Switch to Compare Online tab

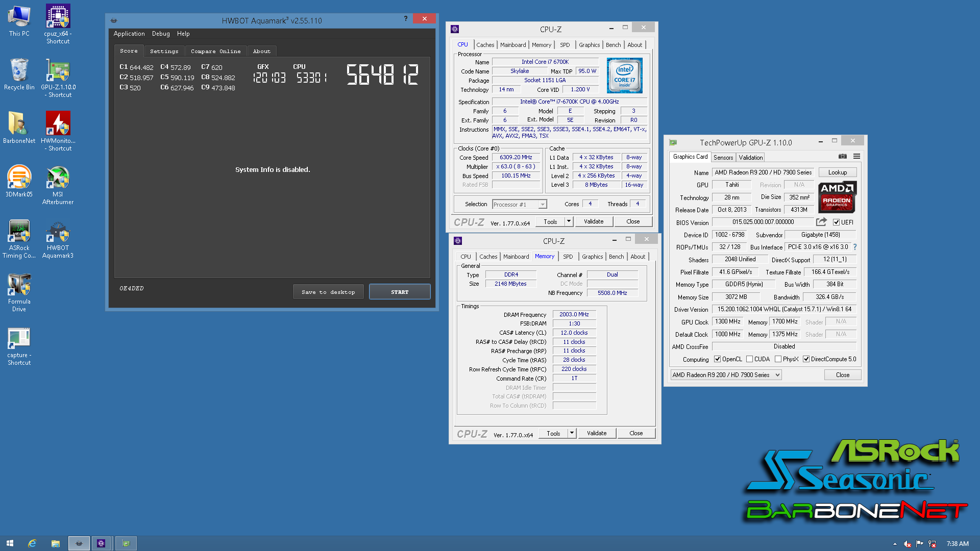click(x=215, y=51)
